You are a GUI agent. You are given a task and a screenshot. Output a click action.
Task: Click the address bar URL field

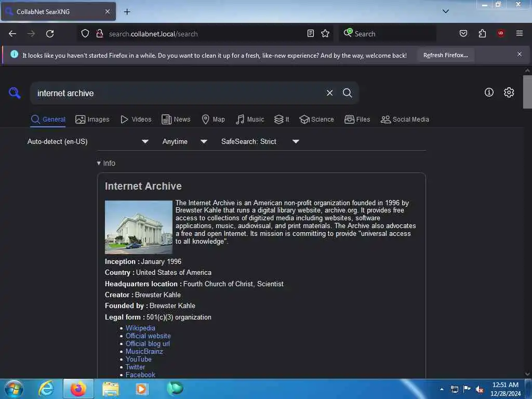click(205, 34)
